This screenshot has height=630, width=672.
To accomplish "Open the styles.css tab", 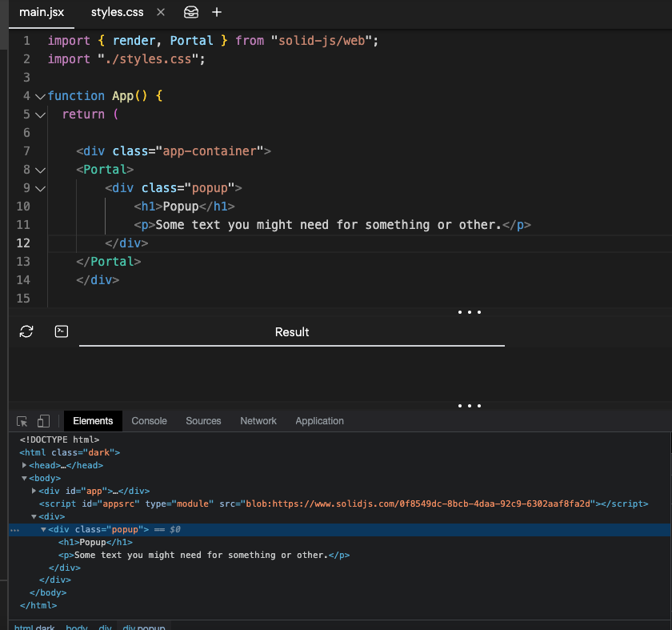I will (117, 13).
